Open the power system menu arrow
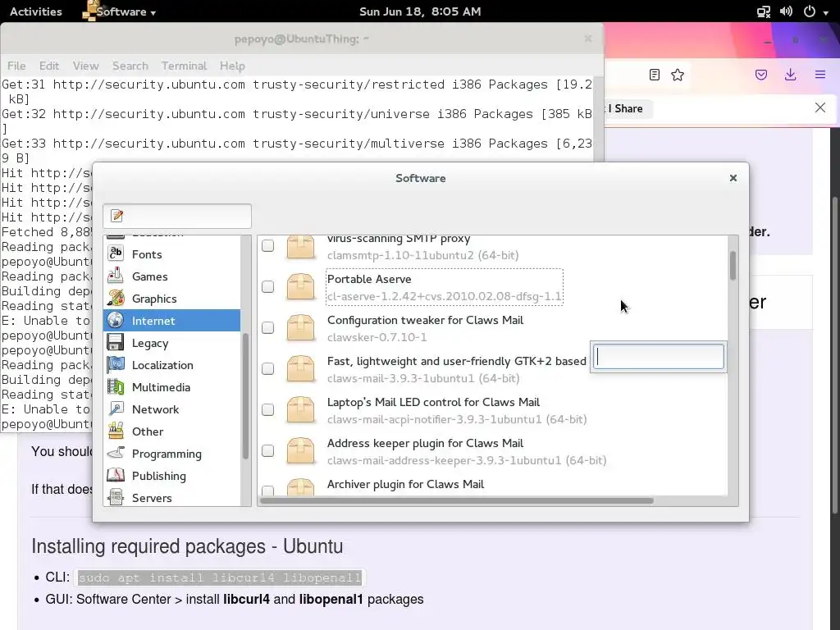This screenshot has height=630, width=840. (825, 11)
